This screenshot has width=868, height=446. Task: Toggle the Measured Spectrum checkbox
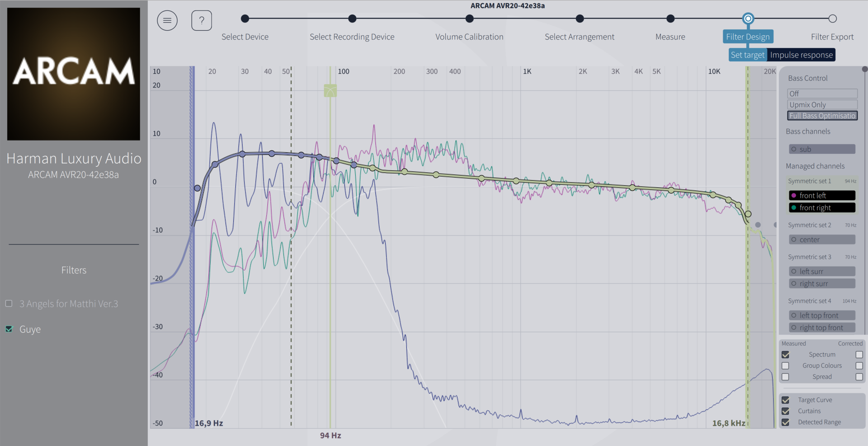(785, 355)
